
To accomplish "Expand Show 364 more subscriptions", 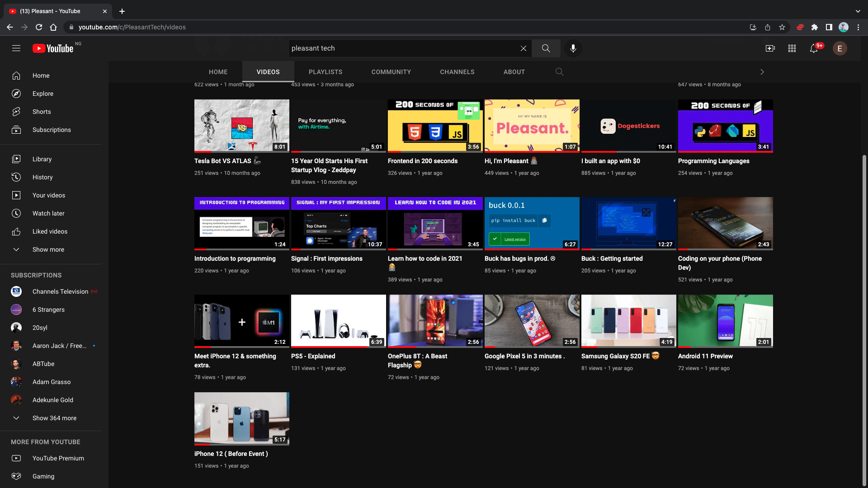I will coord(54,418).
